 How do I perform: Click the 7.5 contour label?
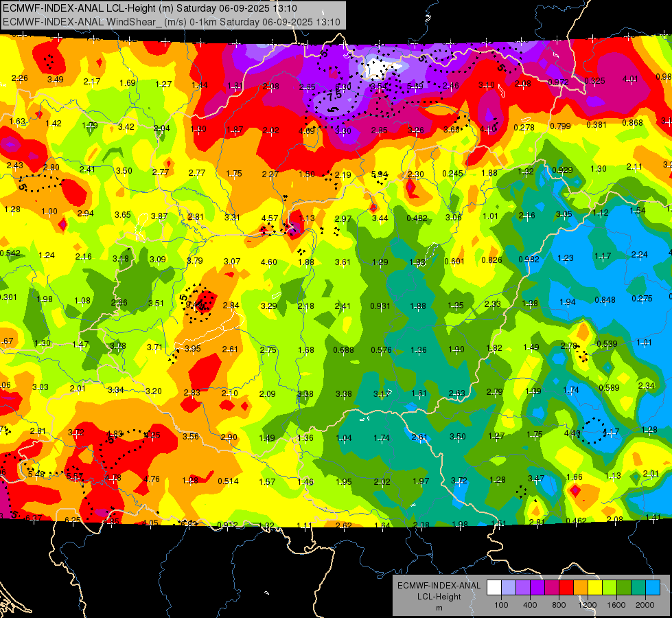click(334, 96)
